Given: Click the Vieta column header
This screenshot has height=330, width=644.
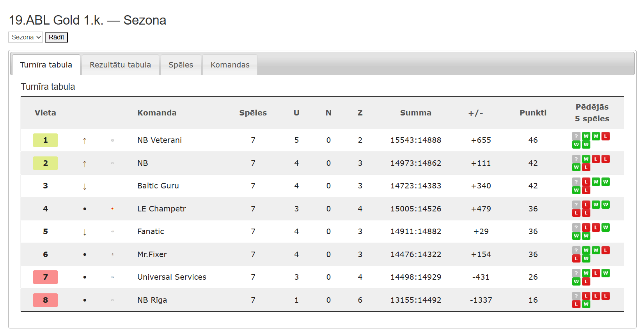Looking at the screenshot, I should pos(45,113).
